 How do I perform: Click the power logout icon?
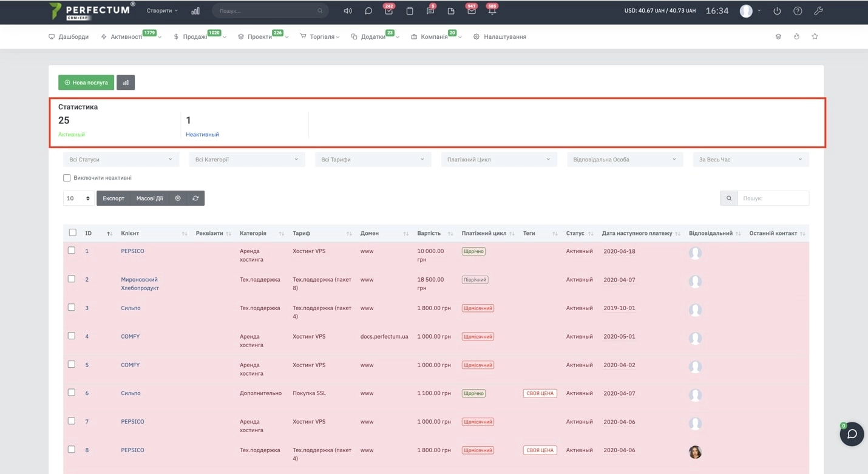point(777,11)
